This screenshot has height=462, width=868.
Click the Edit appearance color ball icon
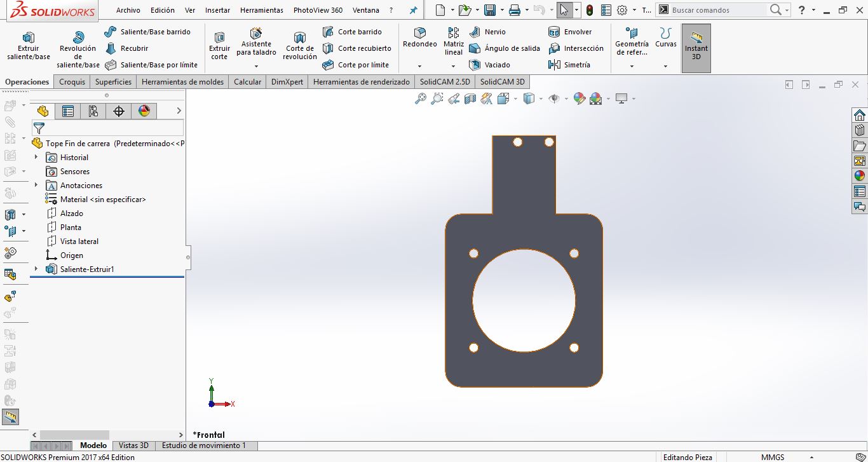tap(579, 99)
